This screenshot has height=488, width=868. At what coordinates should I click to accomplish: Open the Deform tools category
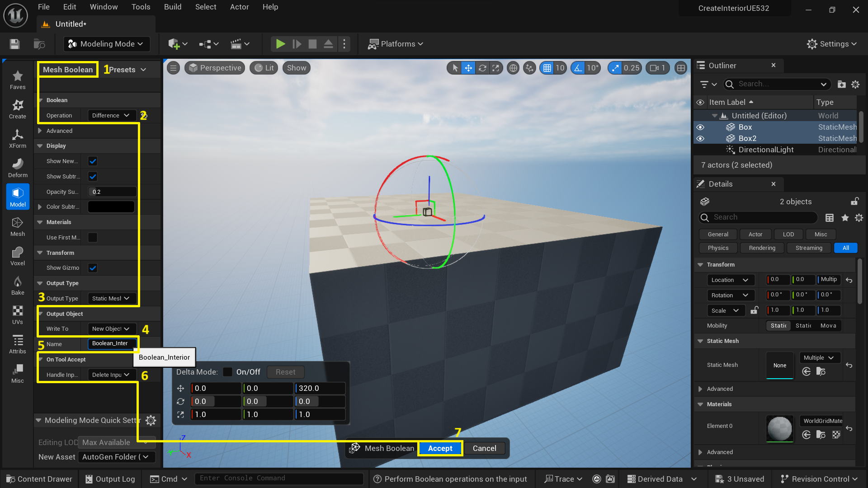pyautogui.click(x=17, y=167)
